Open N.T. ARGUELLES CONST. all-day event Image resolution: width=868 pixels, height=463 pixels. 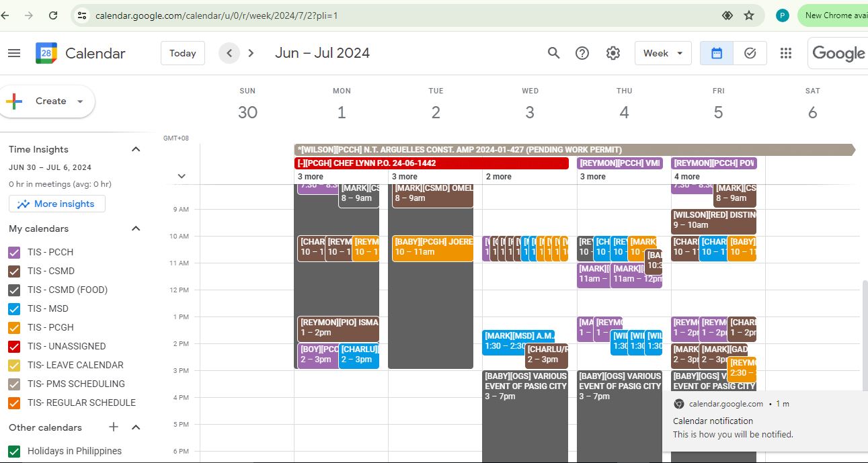point(575,150)
